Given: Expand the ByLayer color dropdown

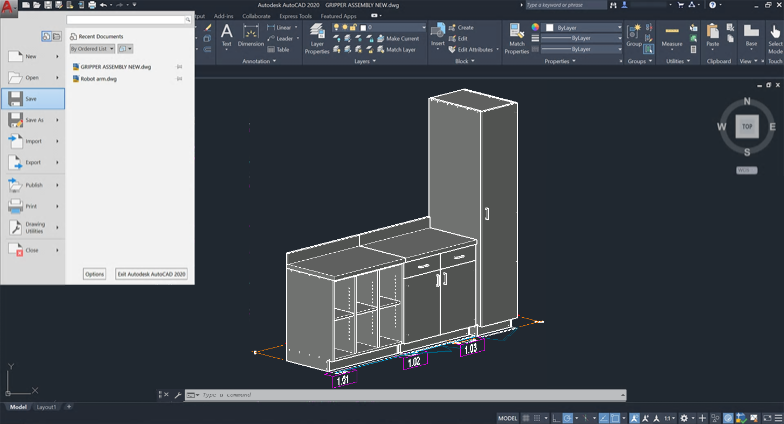Looking at the screenshot, I should [x=619, y=27].
